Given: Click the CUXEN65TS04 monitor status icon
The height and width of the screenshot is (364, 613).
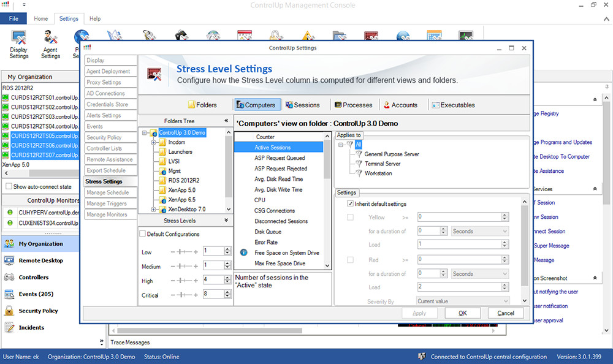Looking at the screenshot, I should (x=10, y=223).
